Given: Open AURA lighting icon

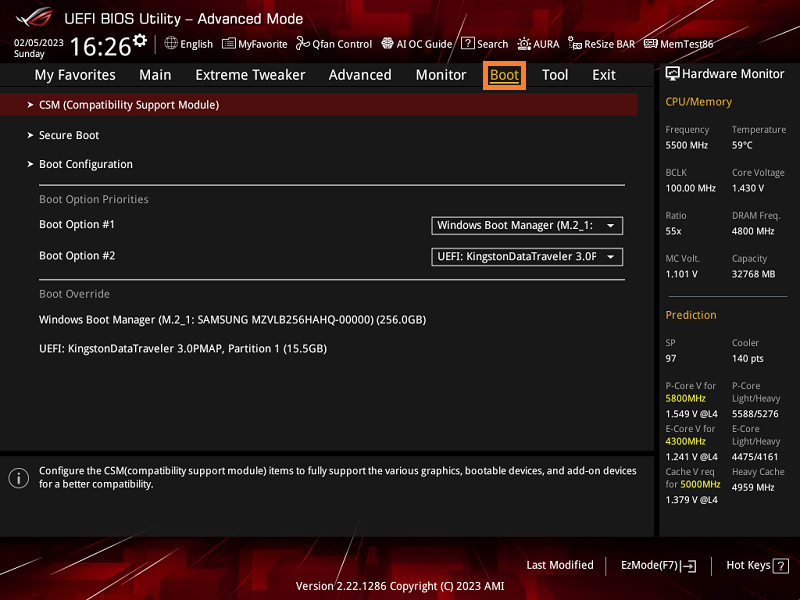Looking at the screenshot, I should [x=524, y=44].
